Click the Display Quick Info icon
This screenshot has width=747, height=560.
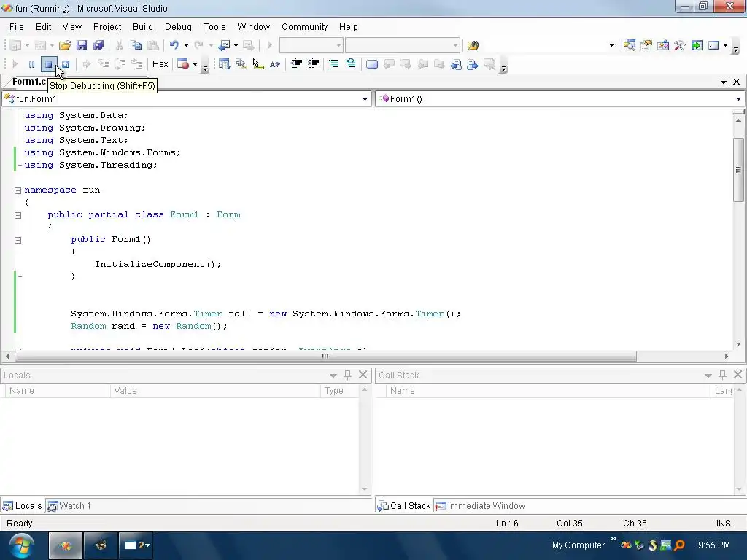click(258, 64)
